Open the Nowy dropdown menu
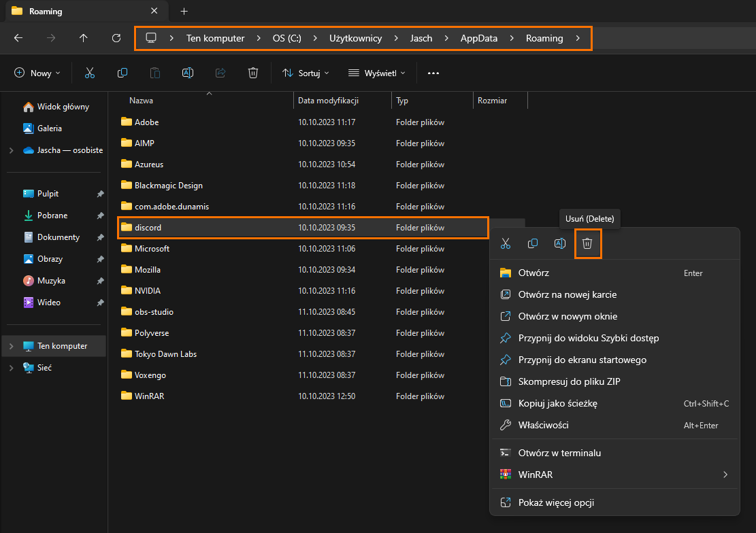Screen dimensions: 756x533 pos(37,73)
